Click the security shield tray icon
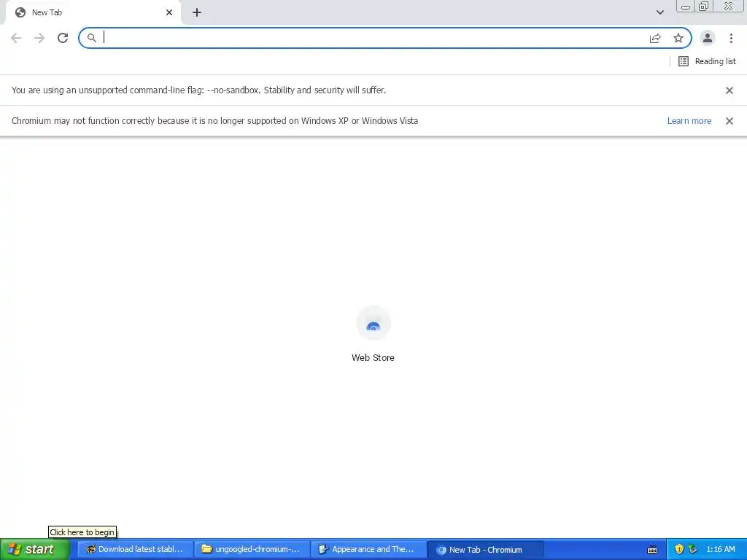This screenshot has width=747, height=560. click(679, 549)
